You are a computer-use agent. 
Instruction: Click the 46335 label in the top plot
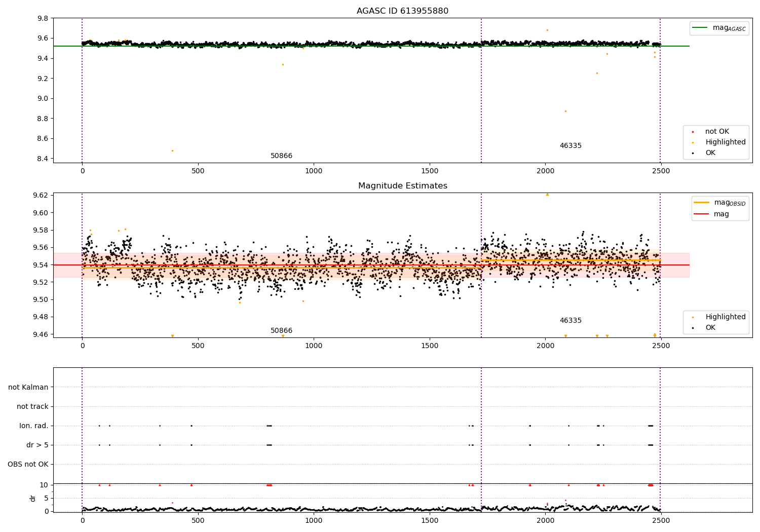(571, 146)
